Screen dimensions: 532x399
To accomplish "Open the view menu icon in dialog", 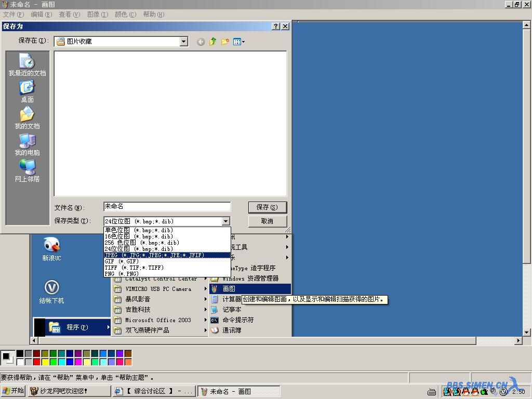I will click(x=239, y=42).
